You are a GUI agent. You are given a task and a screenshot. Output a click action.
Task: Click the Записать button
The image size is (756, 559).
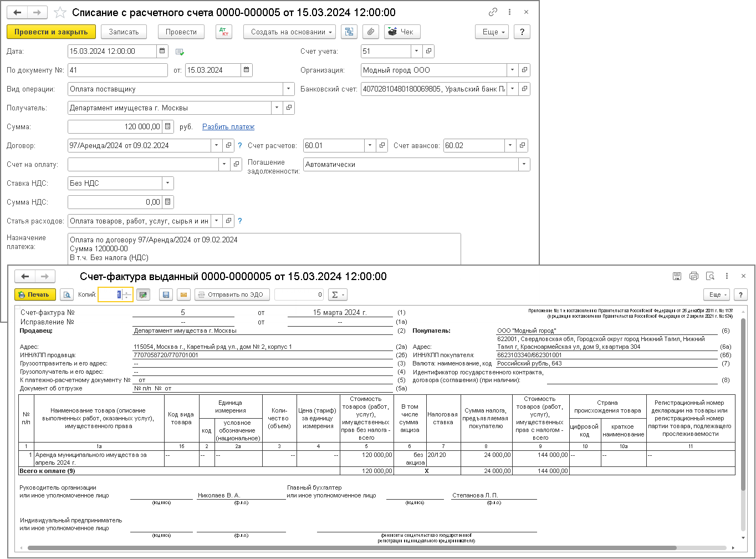[x=124, y=32]
